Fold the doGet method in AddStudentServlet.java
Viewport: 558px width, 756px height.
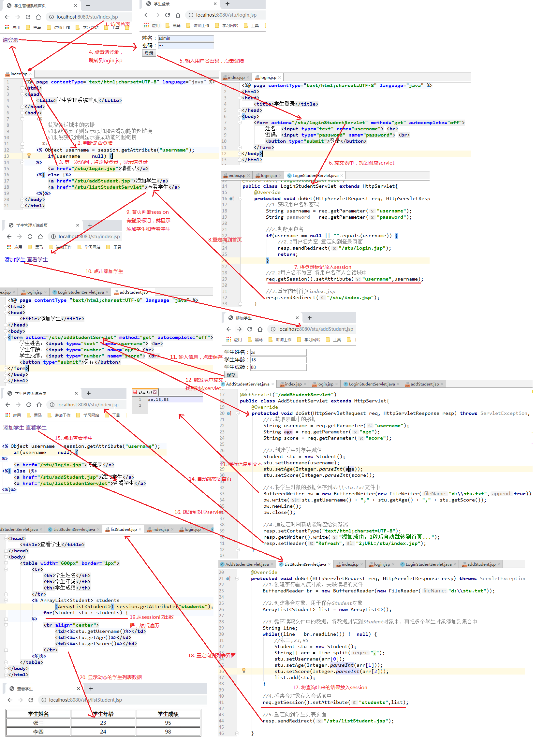tap(238, 413)
